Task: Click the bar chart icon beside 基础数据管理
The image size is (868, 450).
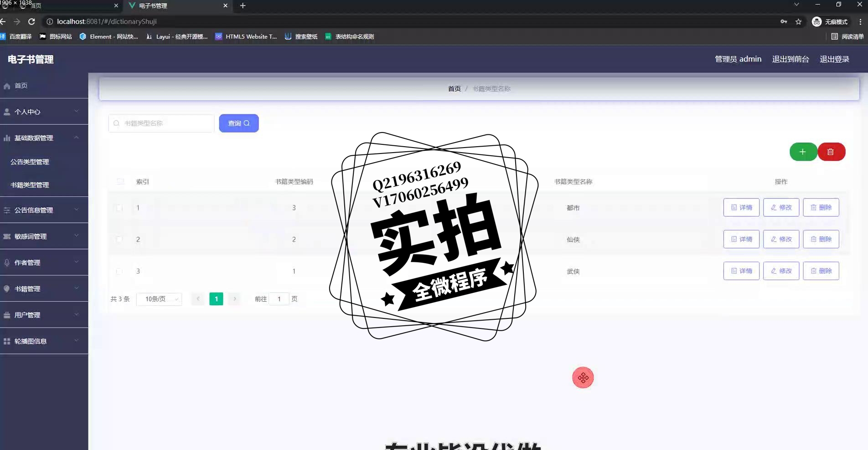Action: pyautogui.click(x=7, y=138)
